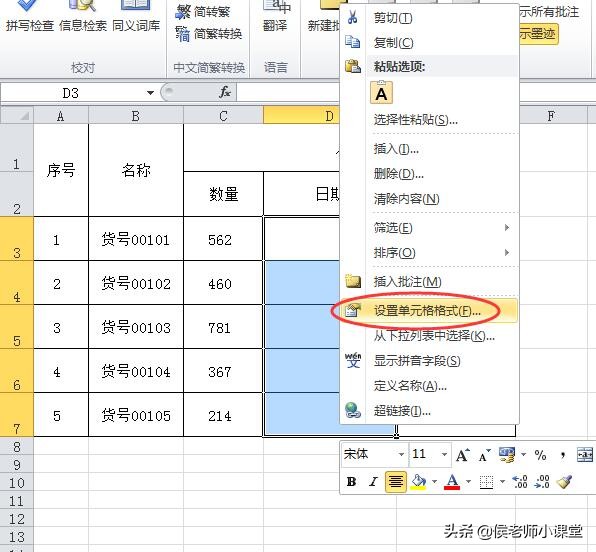The image size is (596, 552).
Task: Click the phonetic field 'wén' icon
Action: [x=353, y=360]
